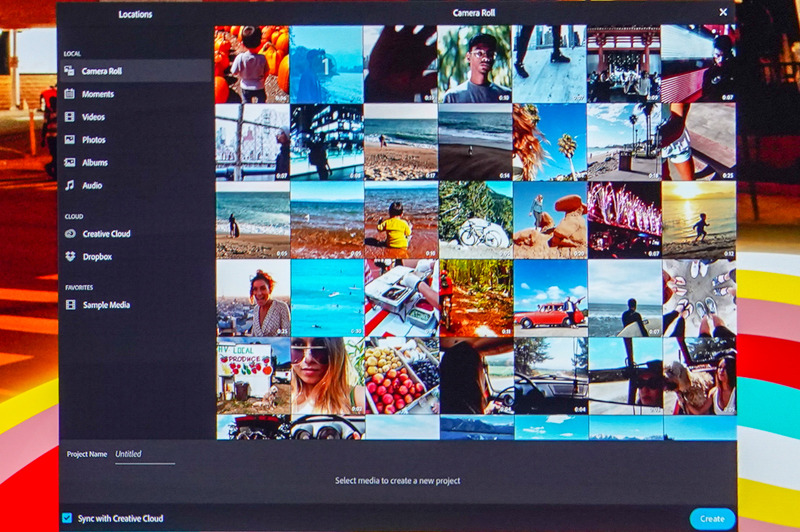Select the woman standing by waves clip
Viewport: 800px width, 532px height.
(x=253, y=220)
